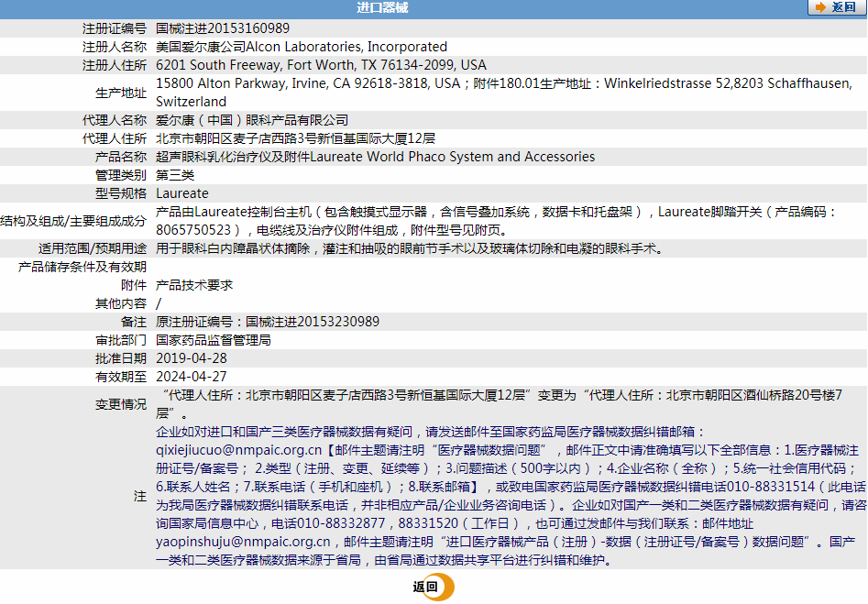This screenshot has height=604, width=868.
Task: Click the 结构及组成/主要组成成分 label
Action: click(x=73, y=220)
